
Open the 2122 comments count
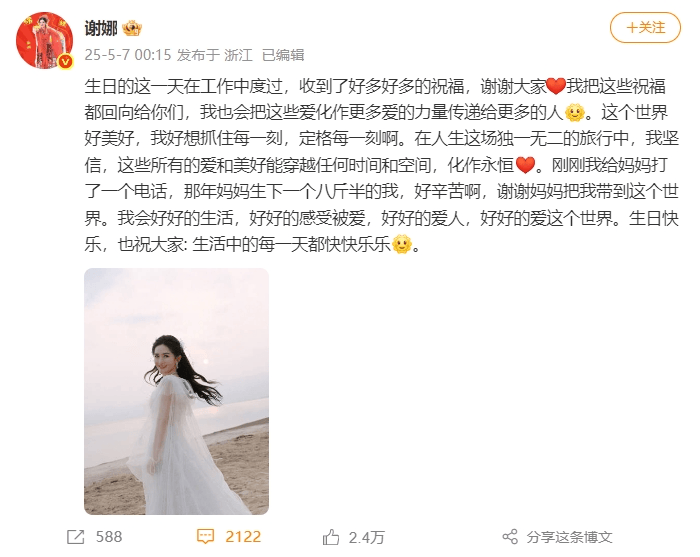(x=243, y=536)
